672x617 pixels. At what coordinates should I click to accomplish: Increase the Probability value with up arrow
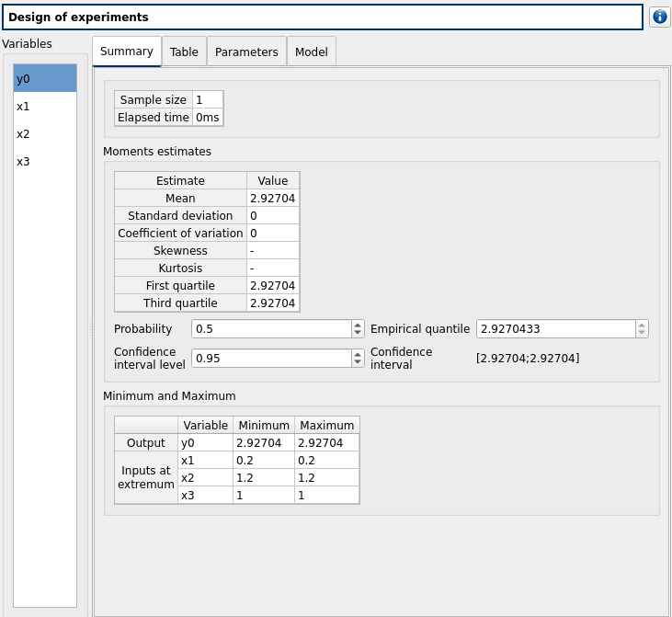tap(358, 325)
